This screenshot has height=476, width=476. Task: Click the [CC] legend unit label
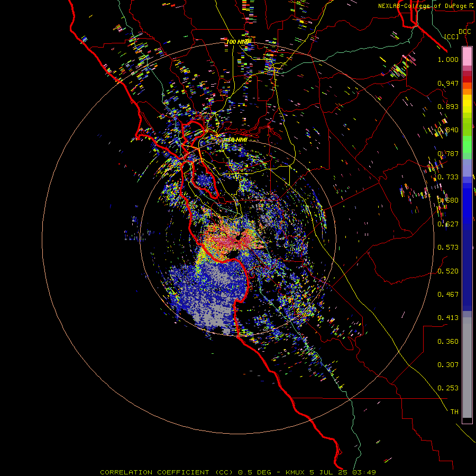[452, 36]
